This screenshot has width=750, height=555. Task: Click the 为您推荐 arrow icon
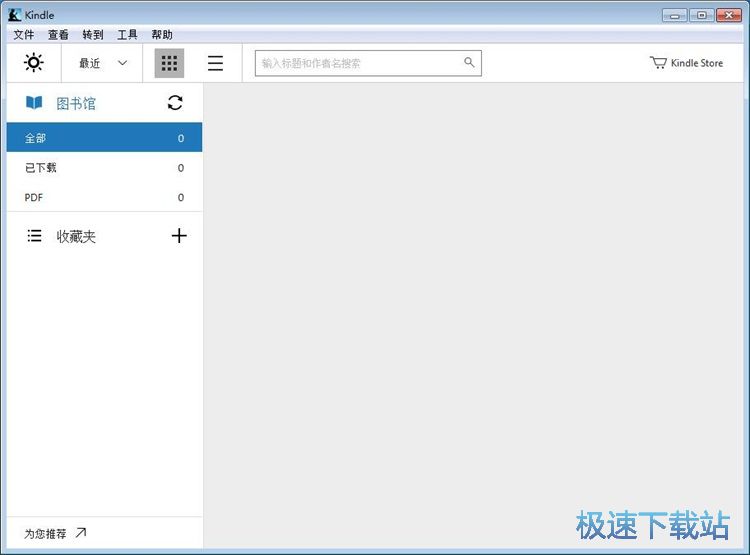[x=81, y=532]
